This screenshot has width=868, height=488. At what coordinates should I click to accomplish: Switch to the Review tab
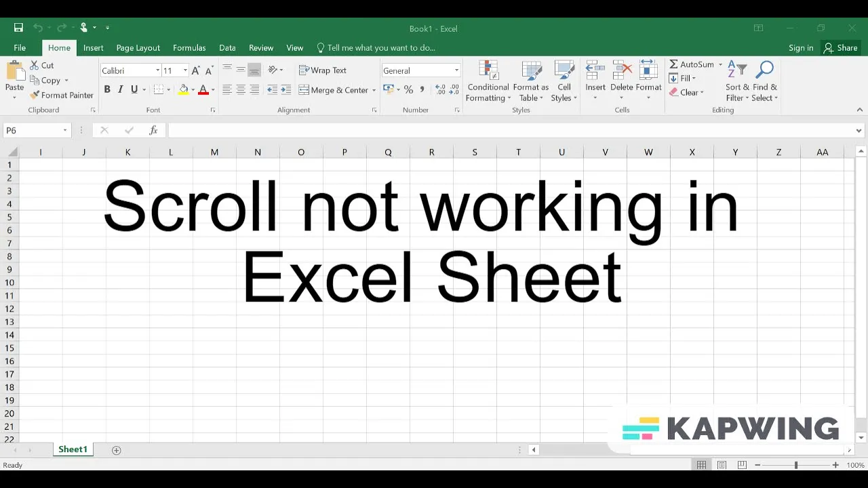click(261, 47)
